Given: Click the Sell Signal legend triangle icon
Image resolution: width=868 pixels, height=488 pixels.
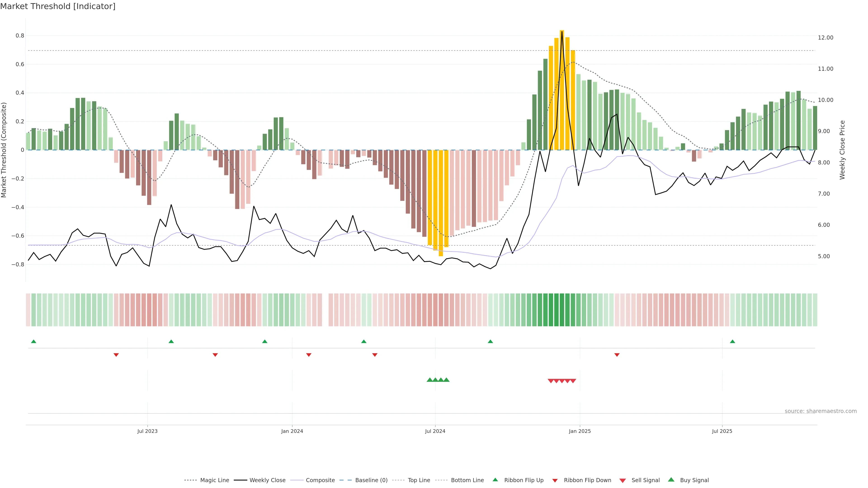Looking at the screenshot, I should (622, 481).
